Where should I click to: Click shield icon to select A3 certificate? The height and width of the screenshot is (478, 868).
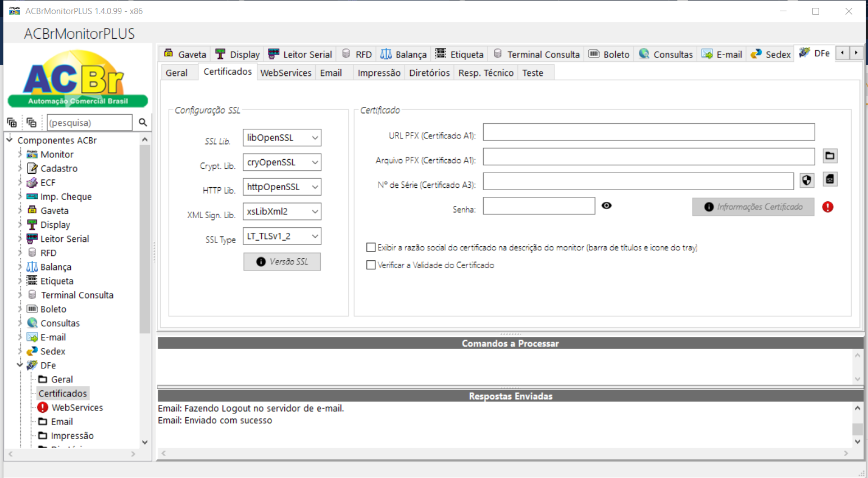[x=807, y=181]
